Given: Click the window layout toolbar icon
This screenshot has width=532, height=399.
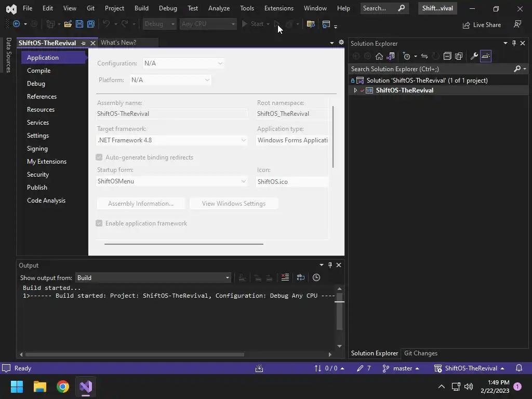Looking at the screenshot, I should 326,24.
